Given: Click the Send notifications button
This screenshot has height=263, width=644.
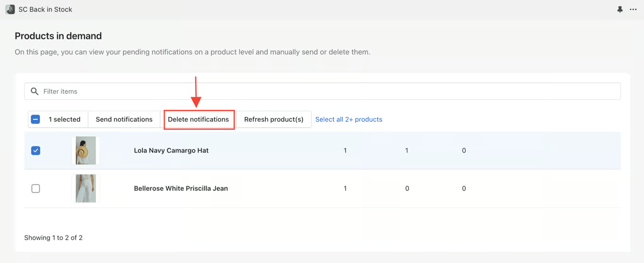Looking at the screenshot, I should pyautogui.click(x=124, y=119).
